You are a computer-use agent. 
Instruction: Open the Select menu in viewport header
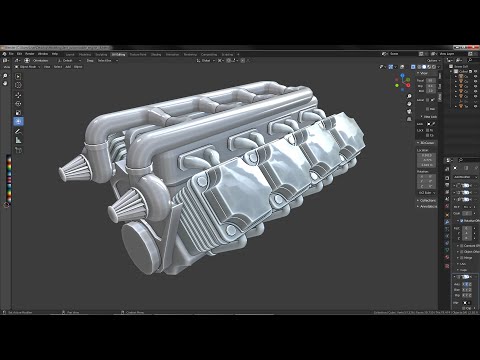point(58,67)
